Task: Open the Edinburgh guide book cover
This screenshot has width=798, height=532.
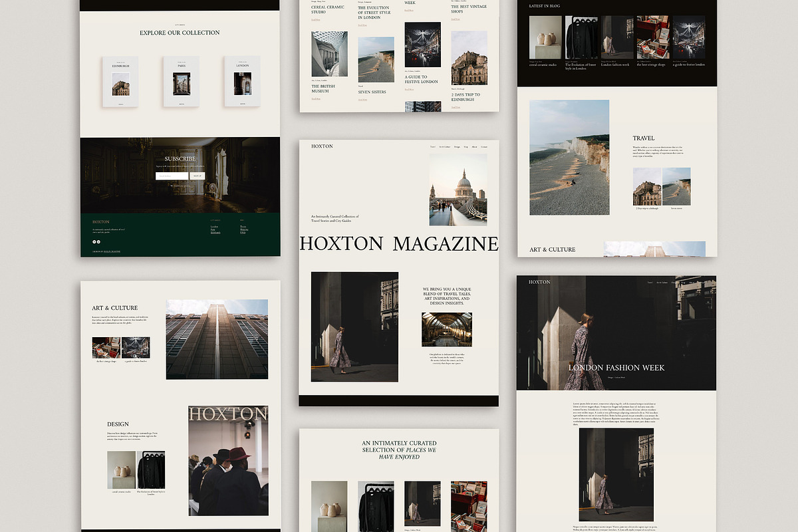Action: point(120,82)
